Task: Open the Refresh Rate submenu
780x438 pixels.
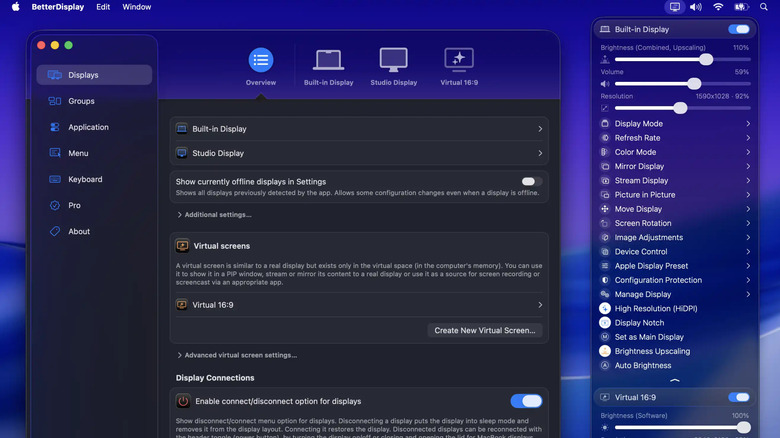Action: 675,138
